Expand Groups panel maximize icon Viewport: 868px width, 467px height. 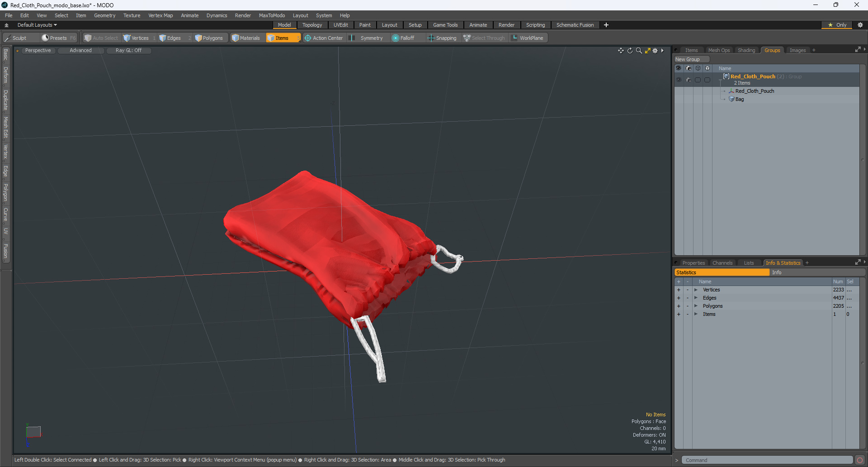pos(858,50)
